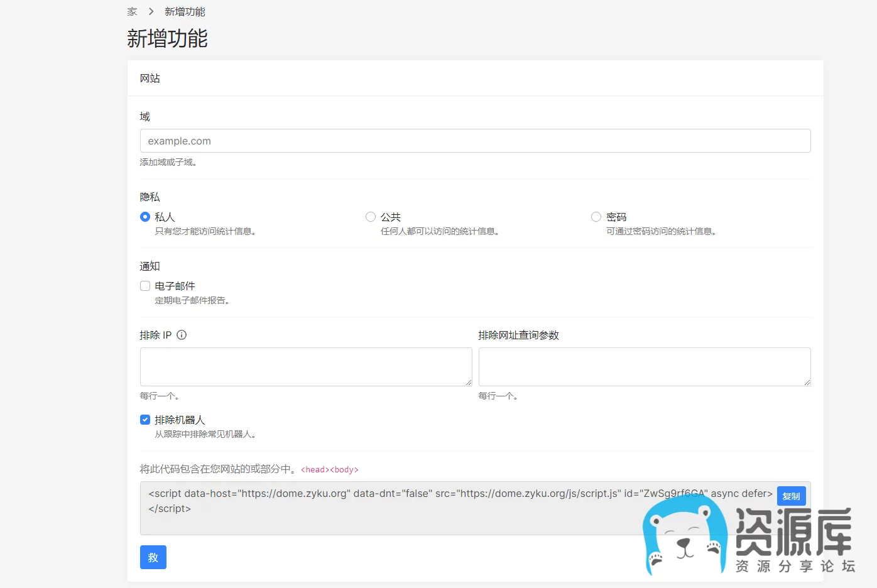This screenshot has height=588, width=877.
Task: Click the breadcrumb chevron separator after 家
Action: click(151, 12)
